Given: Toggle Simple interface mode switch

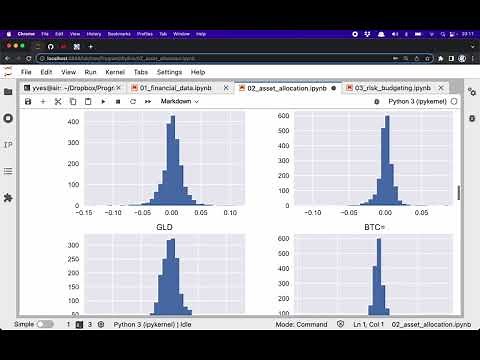Looking at the screenshot, I should pos(45,324).
